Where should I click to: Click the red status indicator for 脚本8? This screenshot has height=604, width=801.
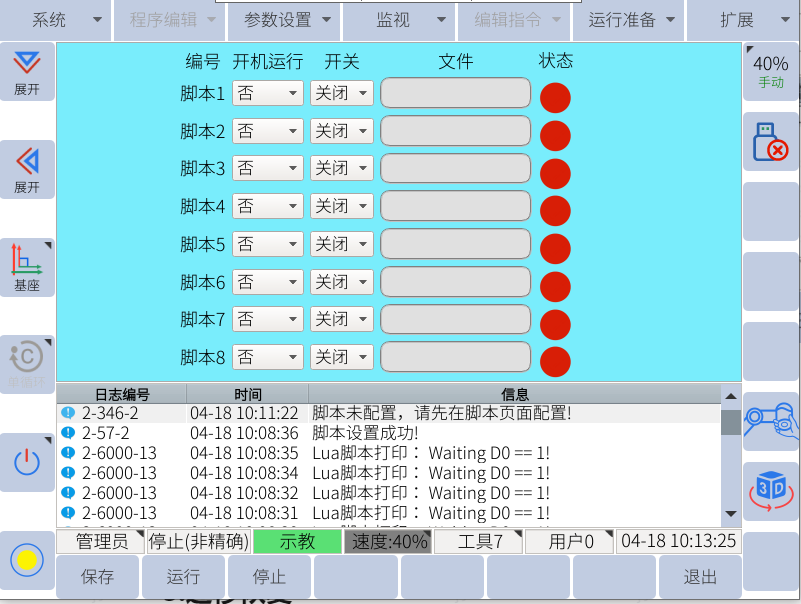pyautogui.click(x=555, y=361)
